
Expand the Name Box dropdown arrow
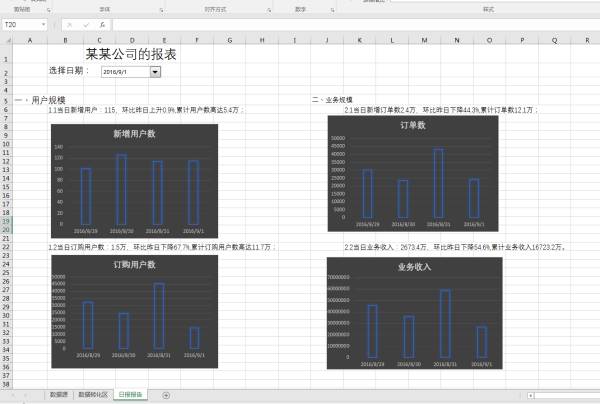pyautogui.click(x=43, y=25)
